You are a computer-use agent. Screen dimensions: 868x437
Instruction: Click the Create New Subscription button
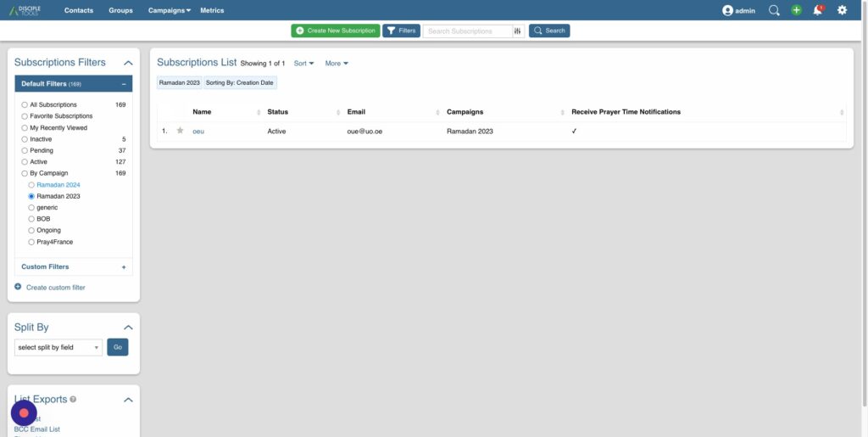coord(336,31)
